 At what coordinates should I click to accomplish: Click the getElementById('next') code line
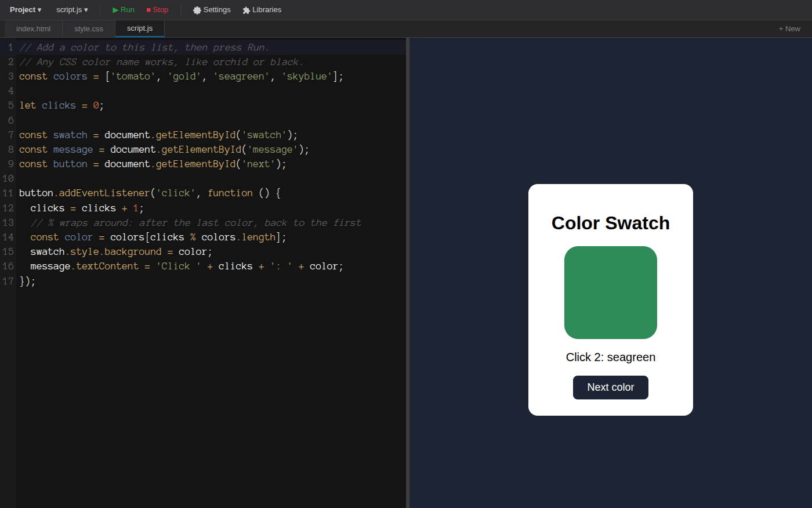click(153, 164)
